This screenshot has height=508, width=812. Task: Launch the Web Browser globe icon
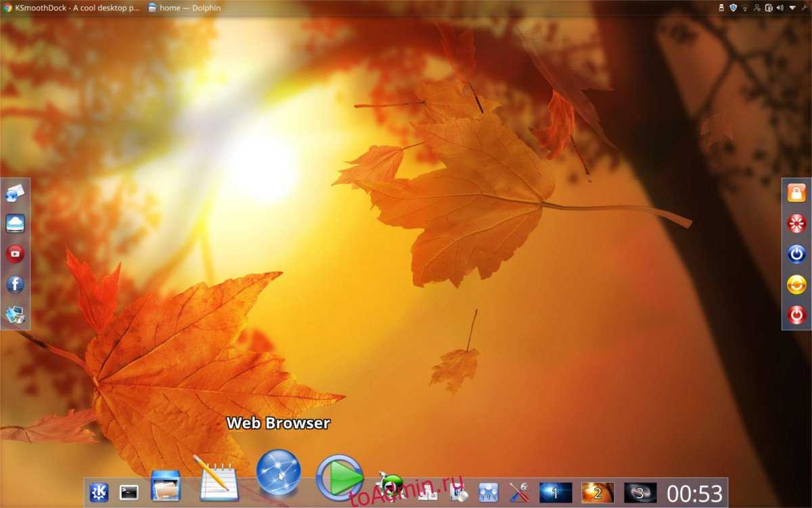coord(278,472)
